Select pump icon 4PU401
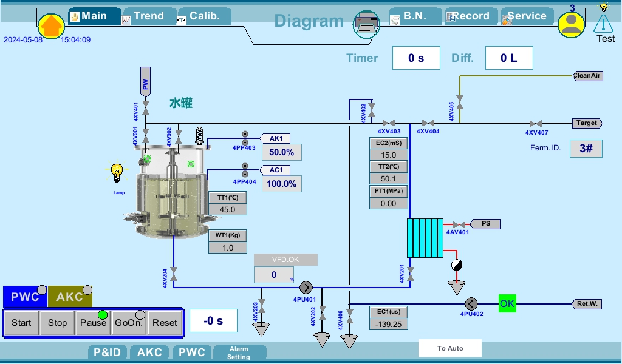 [x=306, y=288]
